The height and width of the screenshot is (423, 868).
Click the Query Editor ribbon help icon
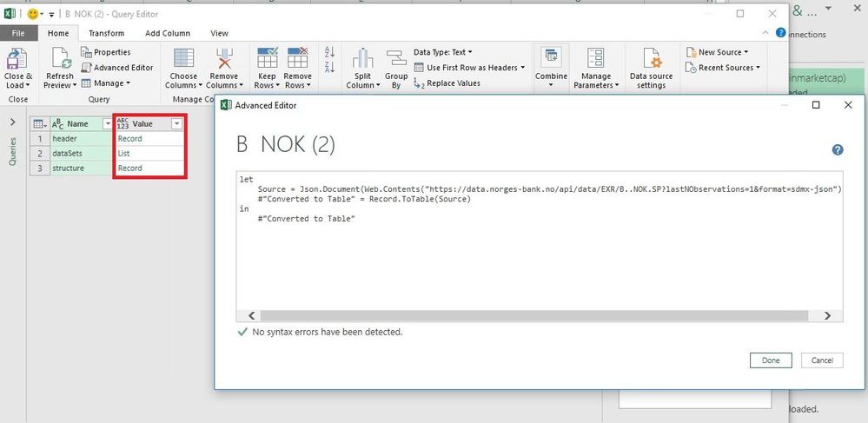780,33
